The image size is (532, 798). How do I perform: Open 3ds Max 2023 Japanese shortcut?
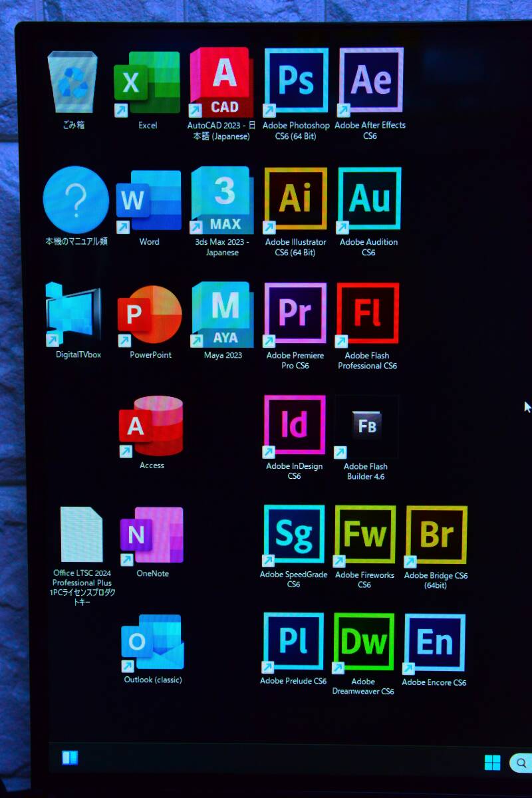pyautogui.click(x=222, y=200)
